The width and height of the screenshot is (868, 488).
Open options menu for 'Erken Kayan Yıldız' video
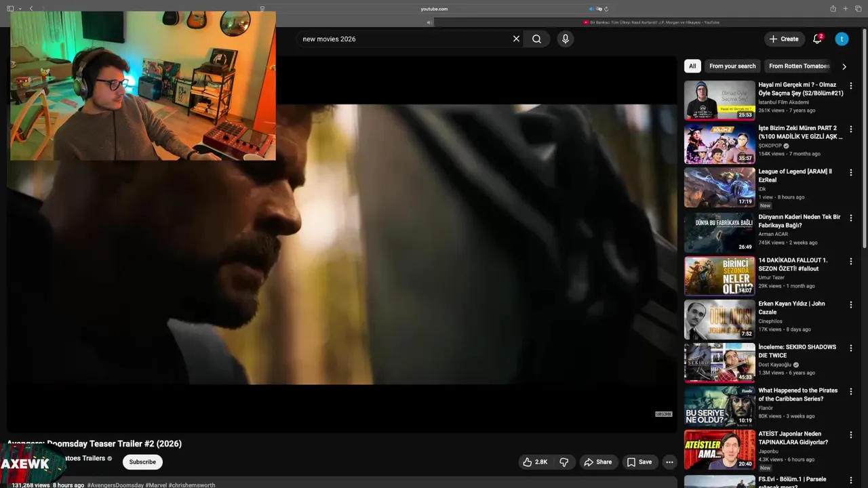coord(851,305)
